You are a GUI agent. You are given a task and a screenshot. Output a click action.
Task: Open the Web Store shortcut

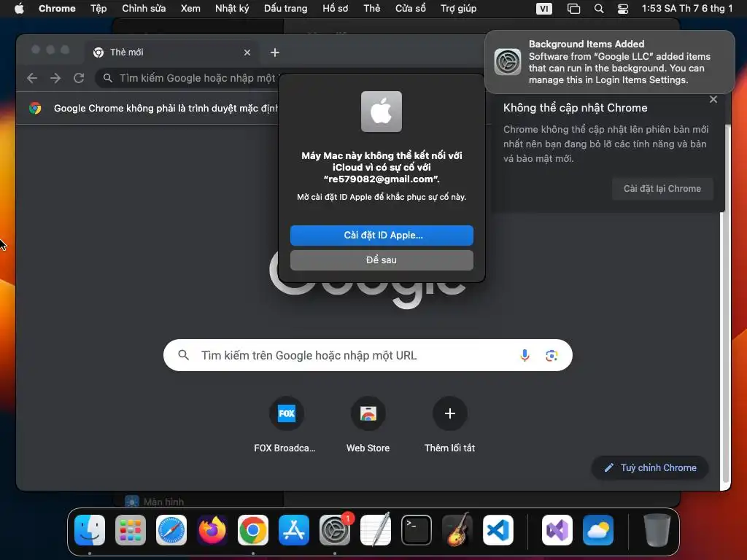click(x=368, y=425)
